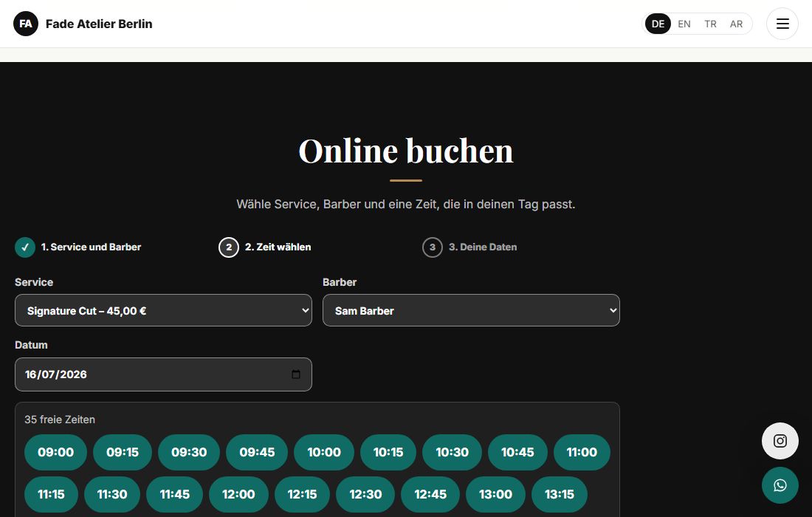Click the Datum field label
Screen dimensions: 812x517
(x=31, y=345)
